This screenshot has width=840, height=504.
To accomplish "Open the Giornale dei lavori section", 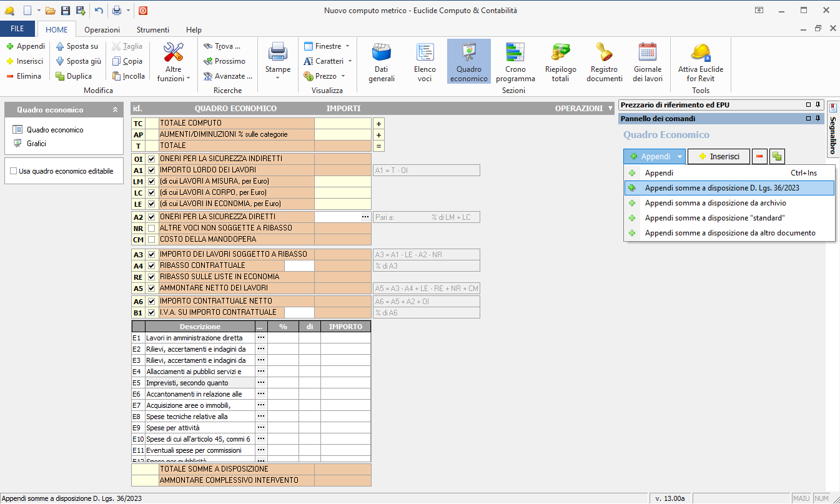I will [x=648, y=62].
